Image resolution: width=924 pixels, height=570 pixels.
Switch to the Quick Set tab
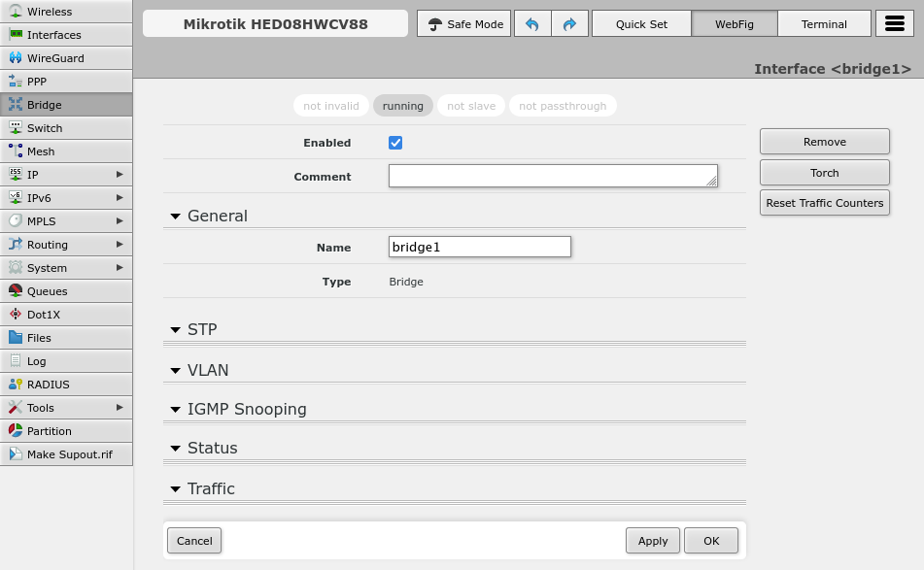click(x=641, y=24)
